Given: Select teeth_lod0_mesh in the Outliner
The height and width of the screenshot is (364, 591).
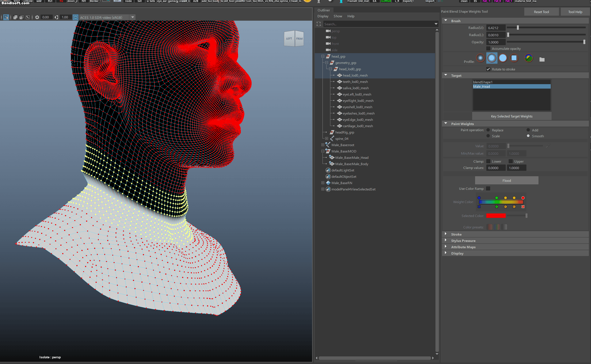Looking at the screenshot, I should [355, 82].
